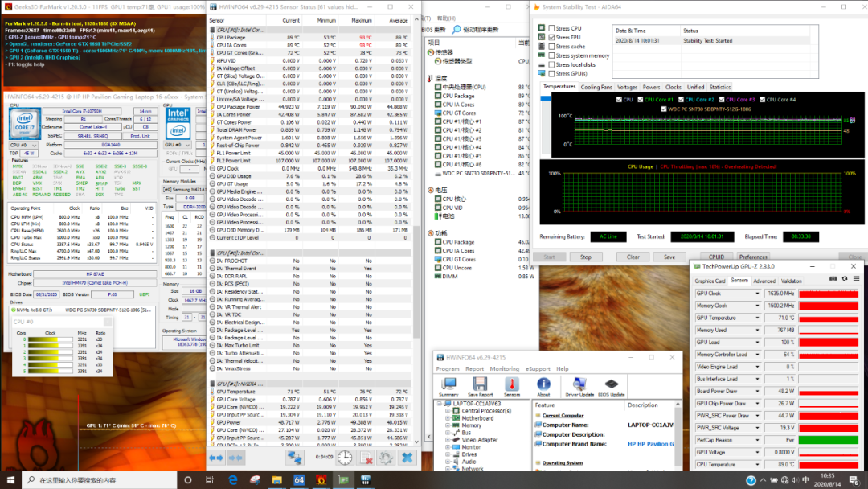Click the Driver Update icon
The height and width of the screenshot is (489, 868).
point(579,385)
